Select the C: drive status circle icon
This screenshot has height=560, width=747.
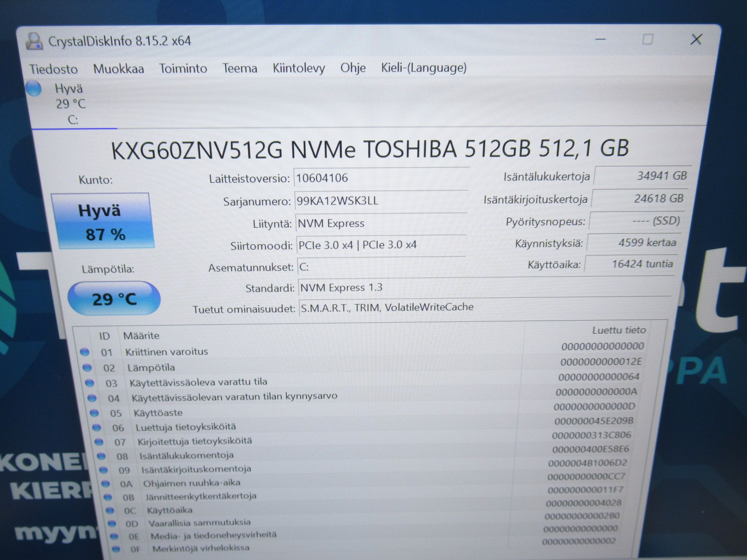(34, 89)
